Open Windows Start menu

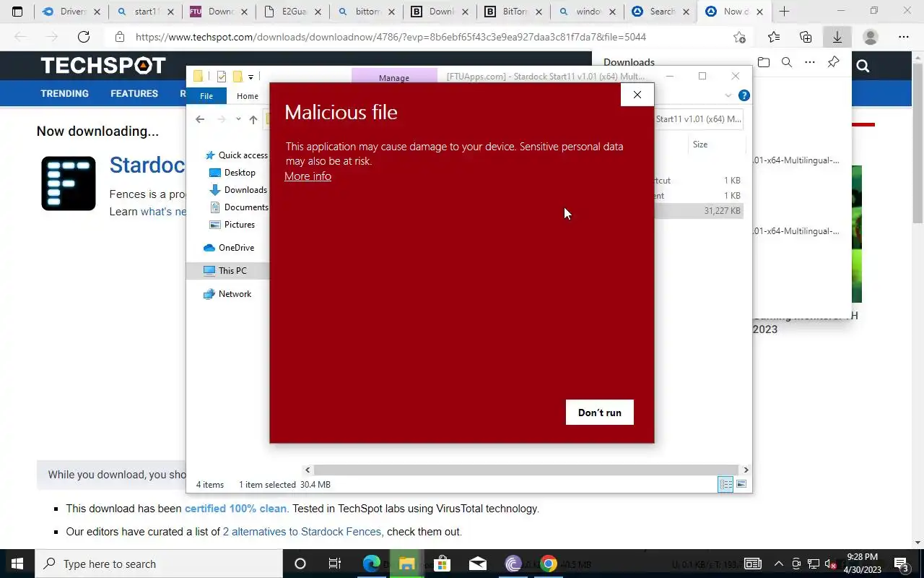coord(17,564)
